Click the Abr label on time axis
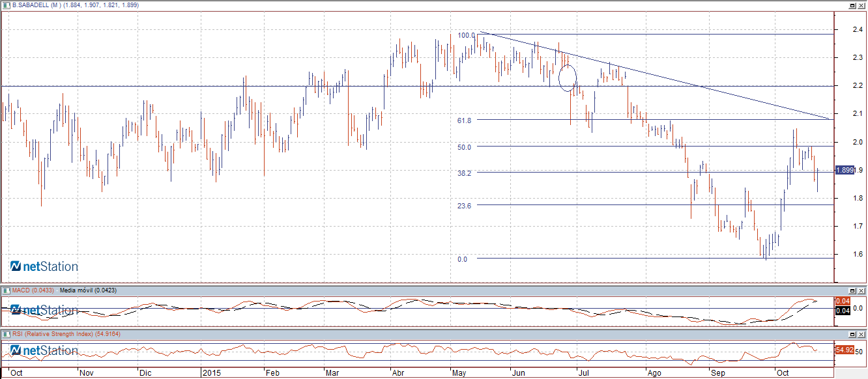 [x=398, y=373]
